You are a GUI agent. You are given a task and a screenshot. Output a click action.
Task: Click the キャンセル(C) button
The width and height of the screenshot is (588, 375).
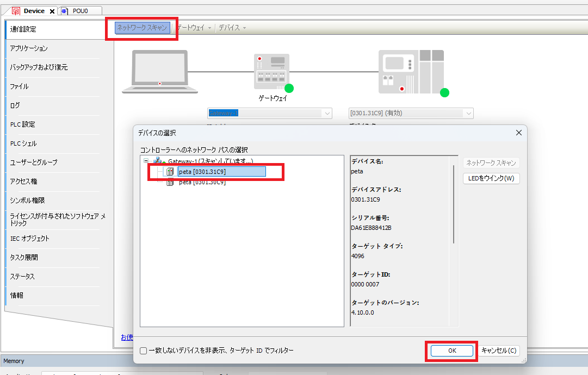click(x=499, y=351)
